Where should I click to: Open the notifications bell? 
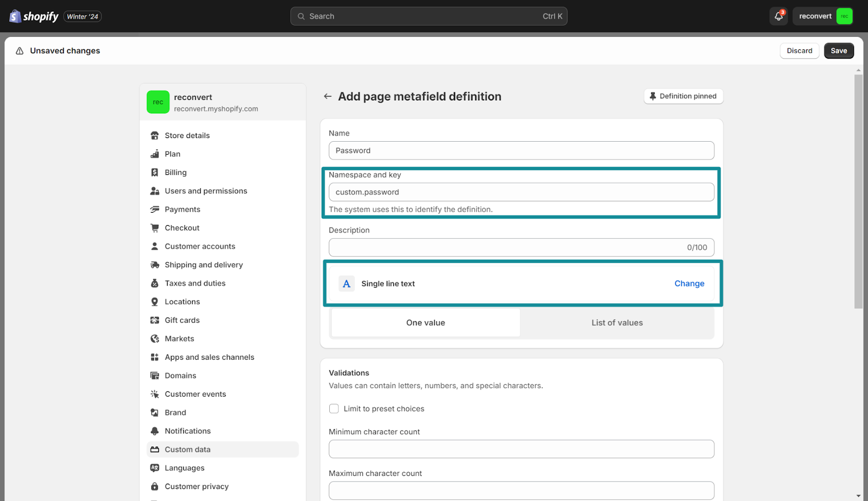point(778,16)
